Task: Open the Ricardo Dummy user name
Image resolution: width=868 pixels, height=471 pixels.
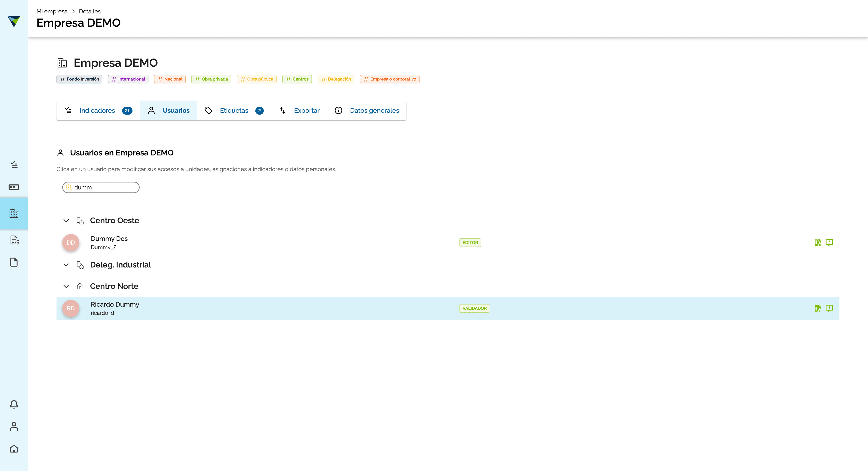Action: tap(115, 304)
